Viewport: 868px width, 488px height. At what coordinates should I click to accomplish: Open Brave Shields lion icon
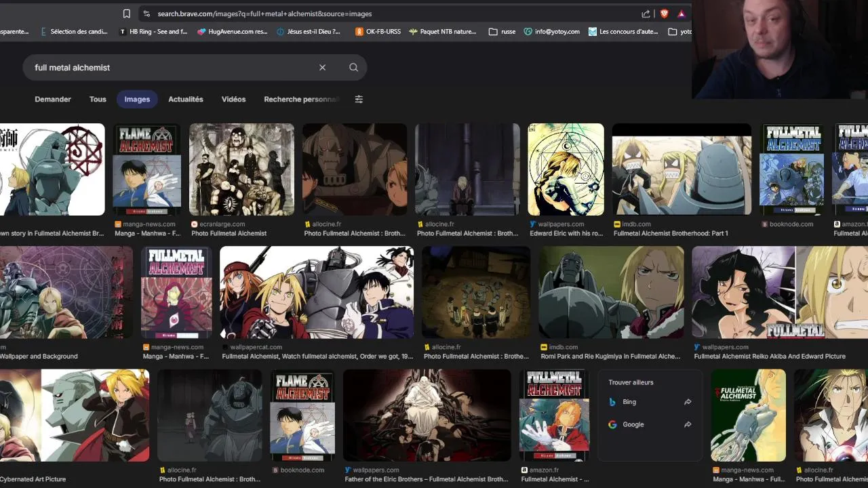click(664, 14)
